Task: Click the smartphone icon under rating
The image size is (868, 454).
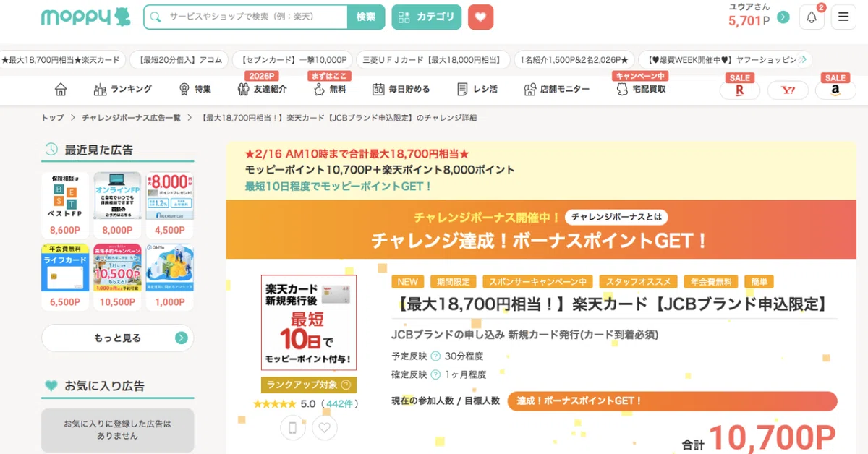Action: tap(292, 428)
